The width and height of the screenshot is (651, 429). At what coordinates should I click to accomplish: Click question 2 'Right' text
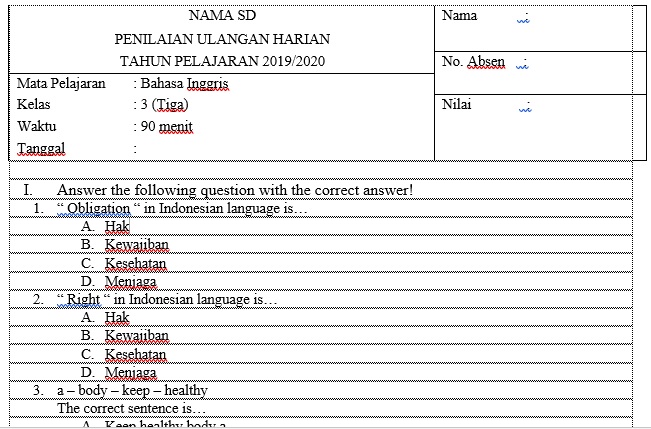tap(167, 299)
